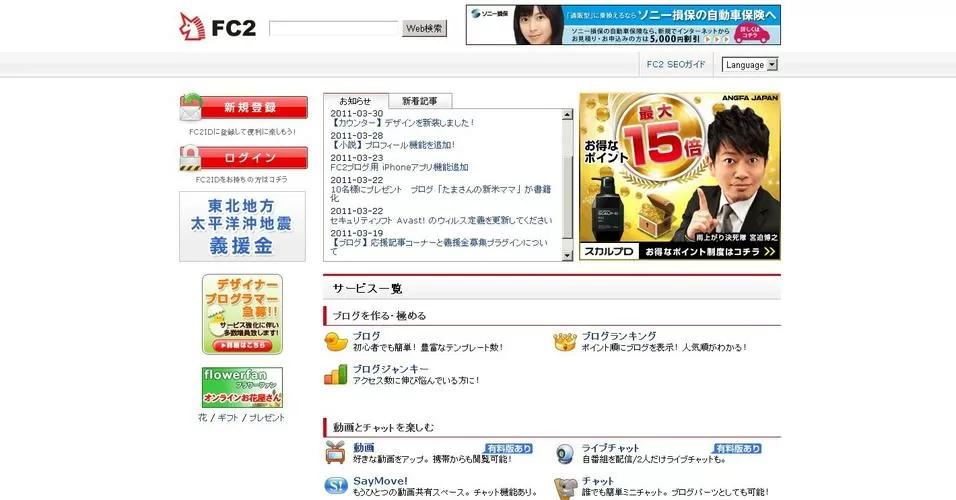Open the 東北地方太平洋沖地震 義援金 banner
956x500 pixels.
tap(242, 226)
